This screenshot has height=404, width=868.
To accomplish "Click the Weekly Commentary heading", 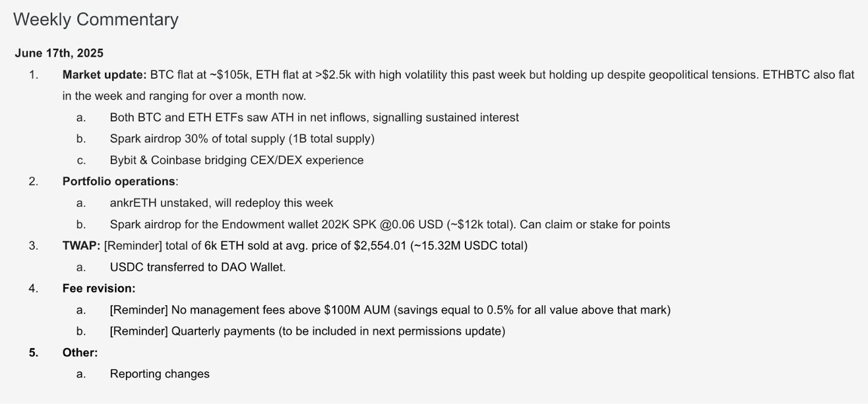I will coord(95,20).
